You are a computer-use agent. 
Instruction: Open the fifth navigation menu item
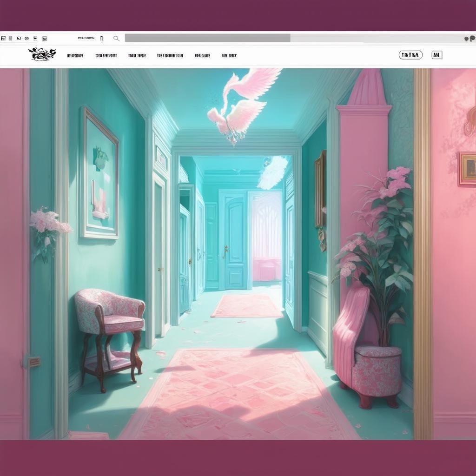tap(202, 56)
